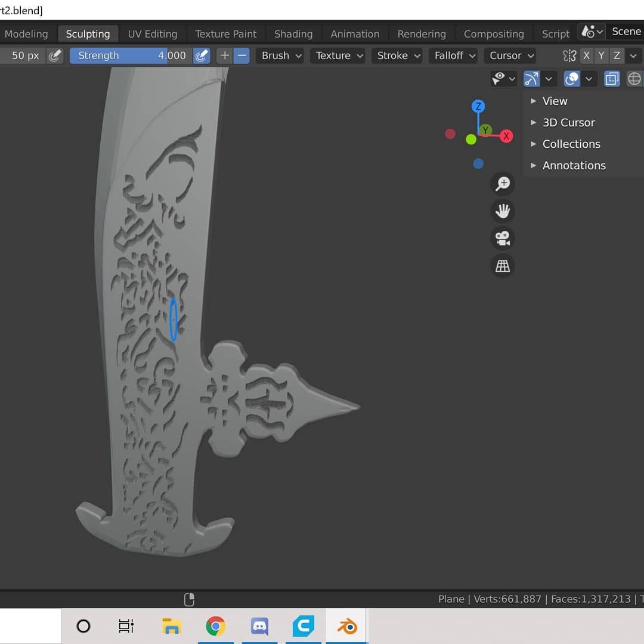Click the Z axis on navigation gizmo

(x=478, y=106)
